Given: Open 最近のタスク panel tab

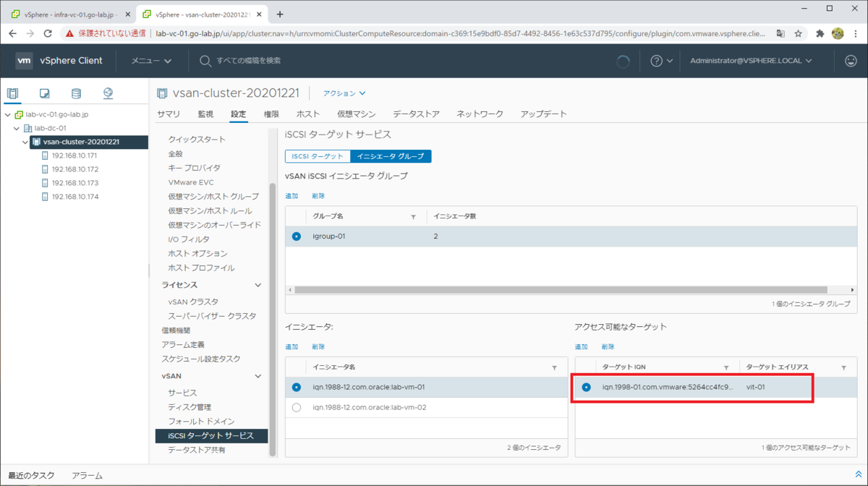Looking at the screenshot, I should coord(31,475).
